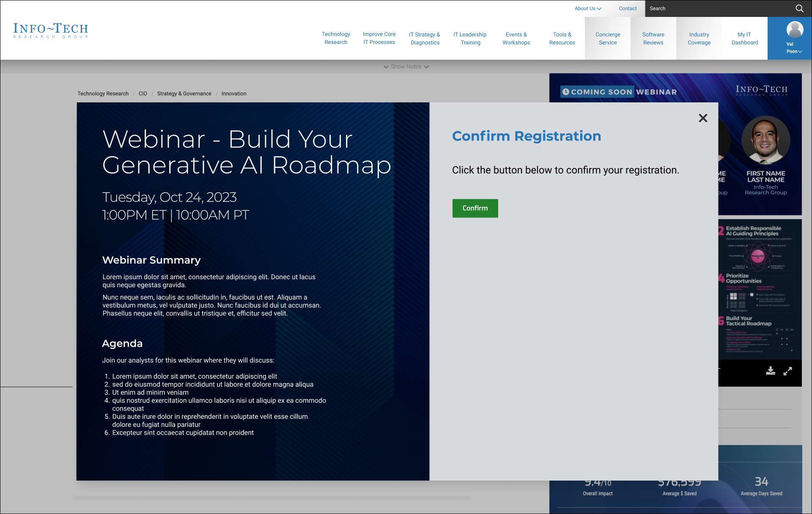Open Improve Core IT Processes menu
Image resolution: width=812 pixels, height=514 pixels.
(379, 38)
